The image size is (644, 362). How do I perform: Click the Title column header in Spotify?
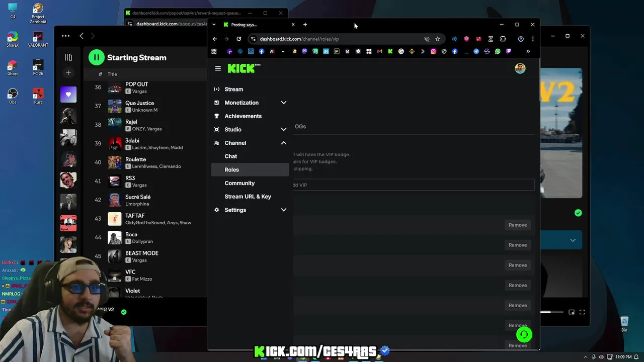(x=112, y=74)
